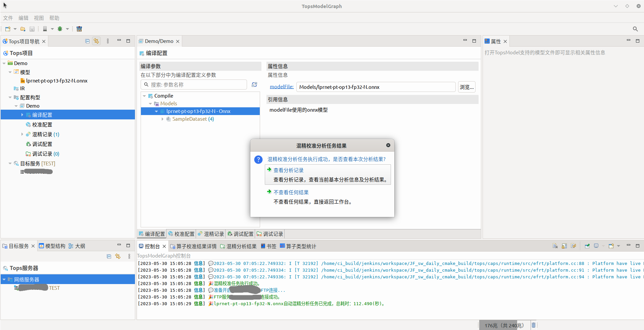Collapse the 配置构型 node
Screen dimensions: 644x330
(x=10, y=97)
